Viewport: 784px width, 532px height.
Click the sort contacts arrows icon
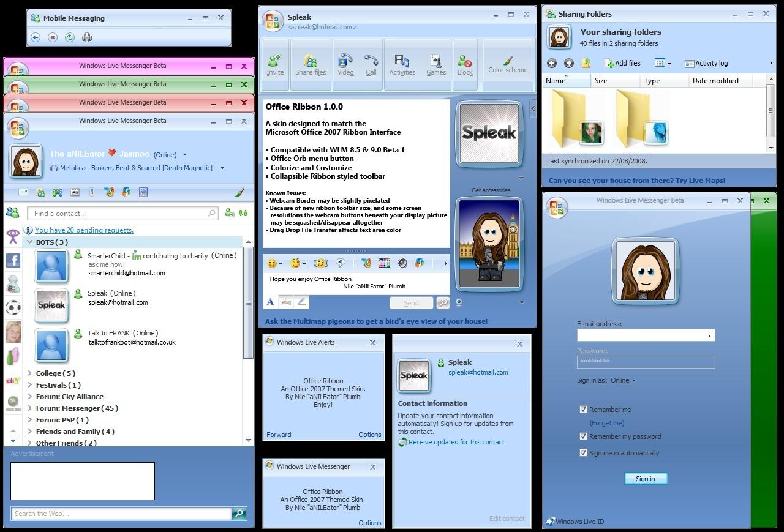click(243, 213)
